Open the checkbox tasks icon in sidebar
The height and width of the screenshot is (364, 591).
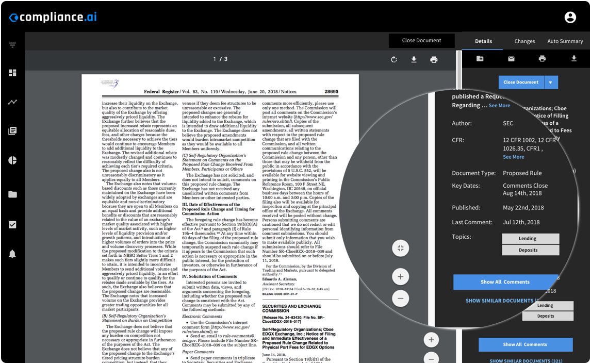(12, 225)
